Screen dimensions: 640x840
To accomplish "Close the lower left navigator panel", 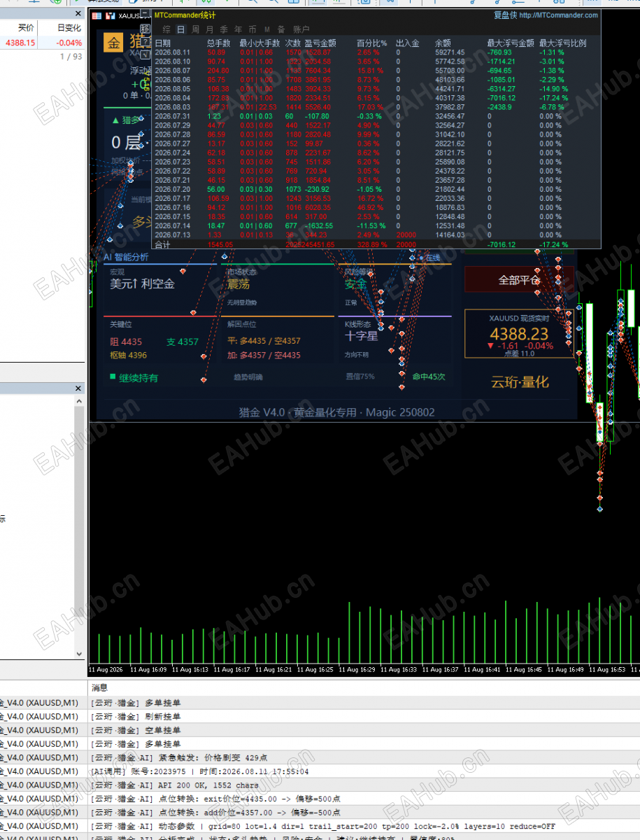I will pos(78,388).
